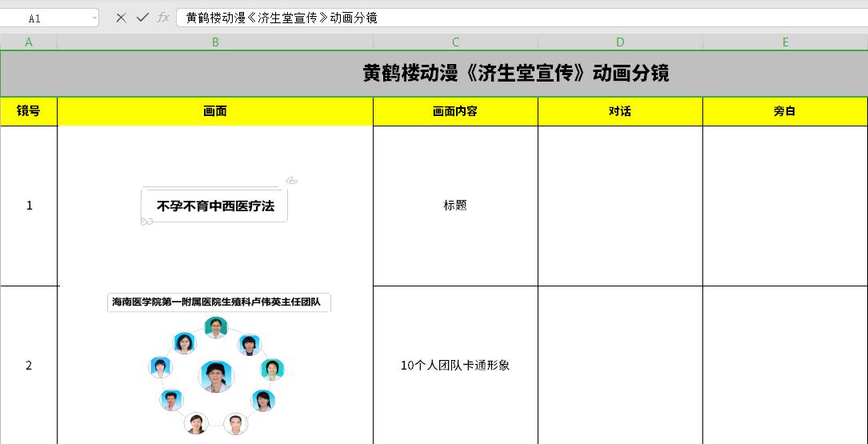Select the title cell 黄鹤楼动漫《济生堂宣传》动画分镜
The width and height of the screenshot is (868, 444).
point(434,74)
